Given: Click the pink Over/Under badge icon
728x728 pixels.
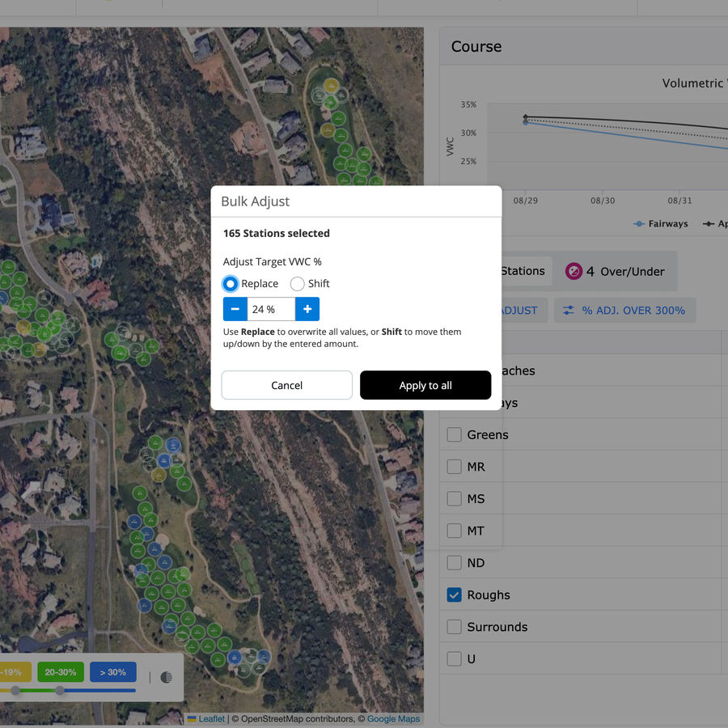Looking at the screenshot, I should tap(574, 271).
